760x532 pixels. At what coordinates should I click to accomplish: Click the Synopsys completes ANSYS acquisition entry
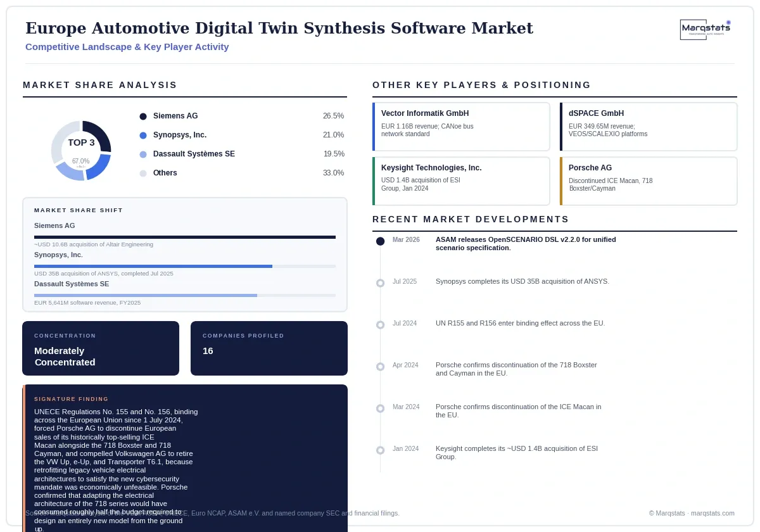[522, 281]
